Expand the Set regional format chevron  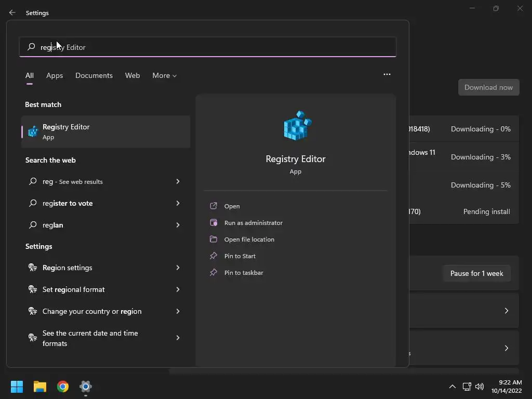178,289
